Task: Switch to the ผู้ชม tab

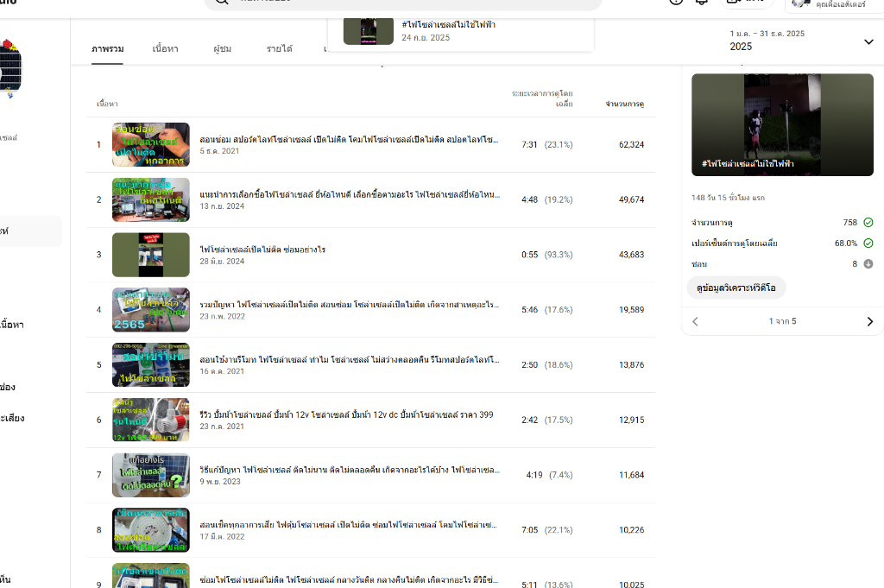Action: click(222, 49)
